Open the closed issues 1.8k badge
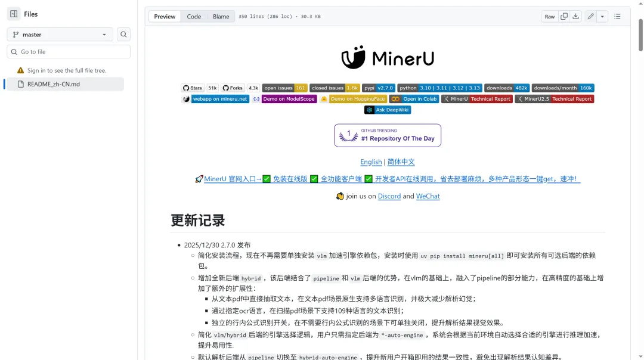Screen dimensions: 644x360 tap(335, 88)
